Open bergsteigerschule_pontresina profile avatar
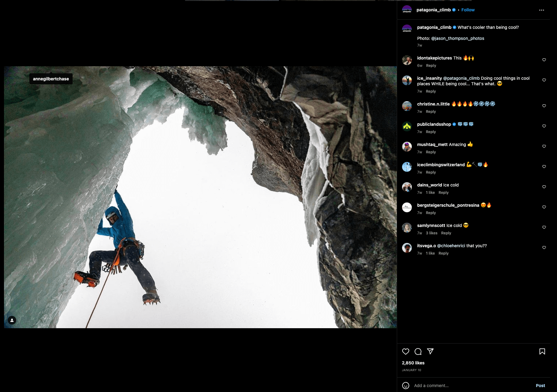 click(407, 207)
